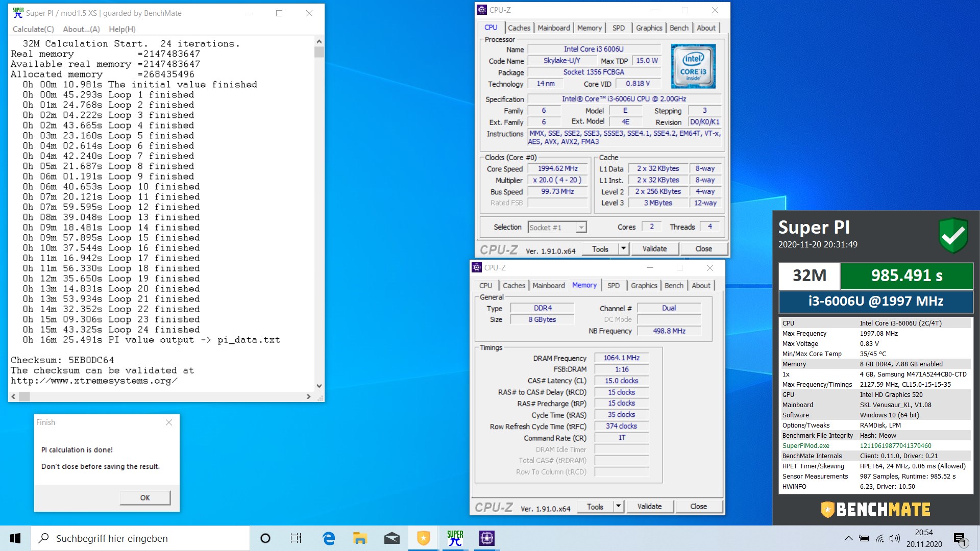Switch to BenchMate taskbar icon
The width and height of the screenshot is (980, 551).
423,538
